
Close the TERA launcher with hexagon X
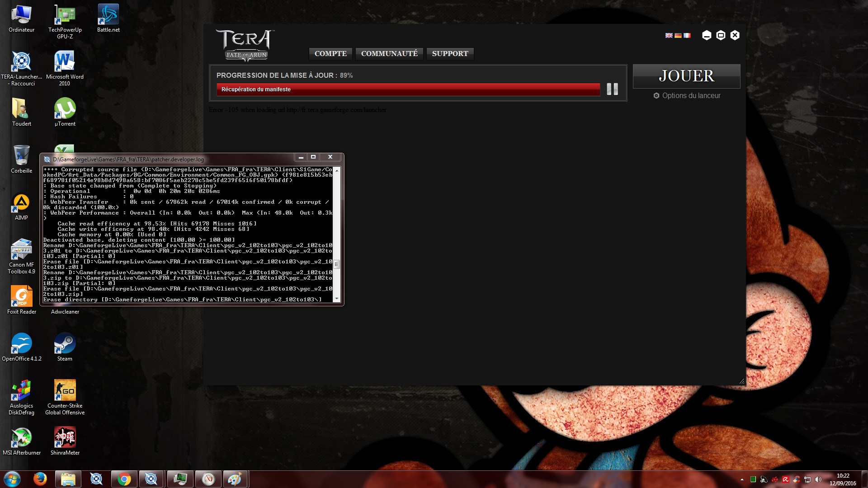[735, 35]
